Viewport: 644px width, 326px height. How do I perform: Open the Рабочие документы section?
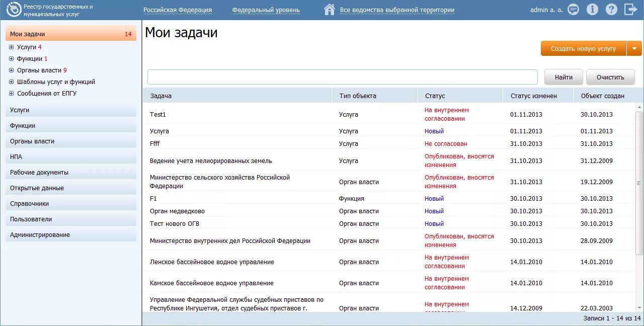pyautogui.click(x=71, y=173)
